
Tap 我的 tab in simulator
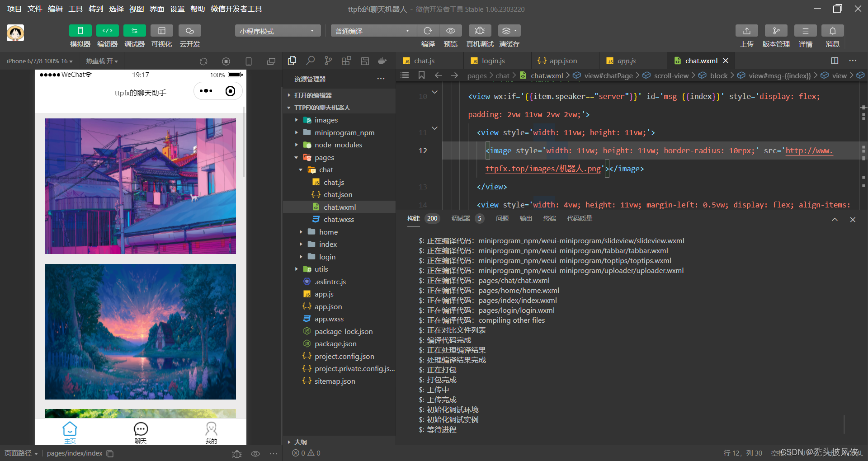(211, 433)
